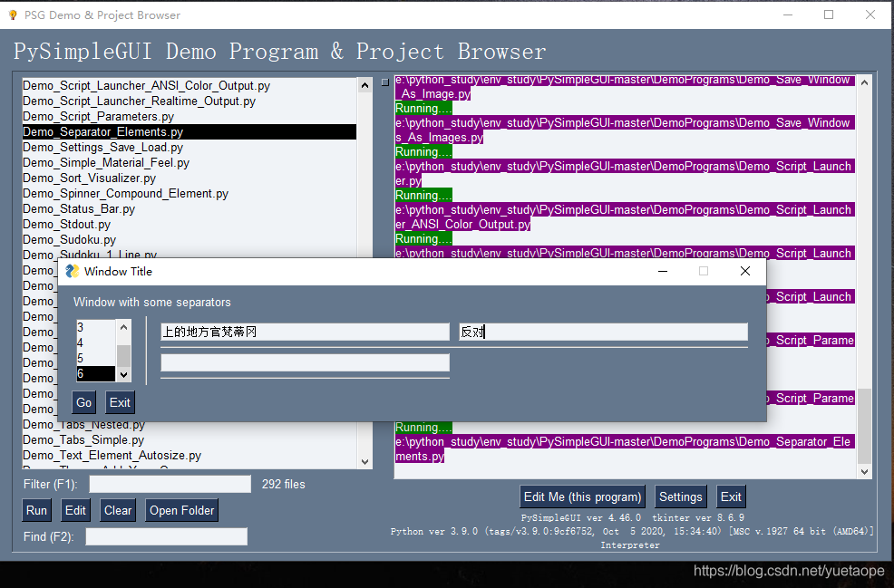
Task: Click the Python ver 3.9.0 info text
Action: click(632, 532)
